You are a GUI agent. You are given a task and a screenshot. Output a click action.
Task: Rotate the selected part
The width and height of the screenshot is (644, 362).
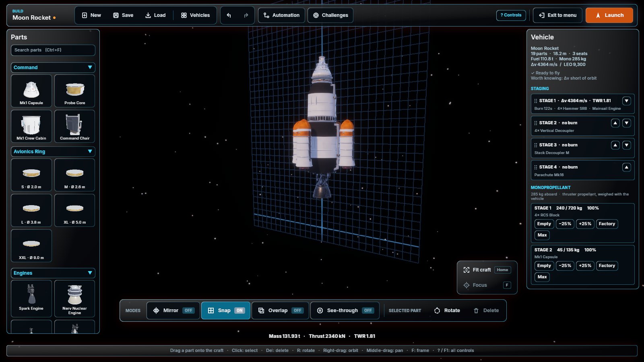447,311
